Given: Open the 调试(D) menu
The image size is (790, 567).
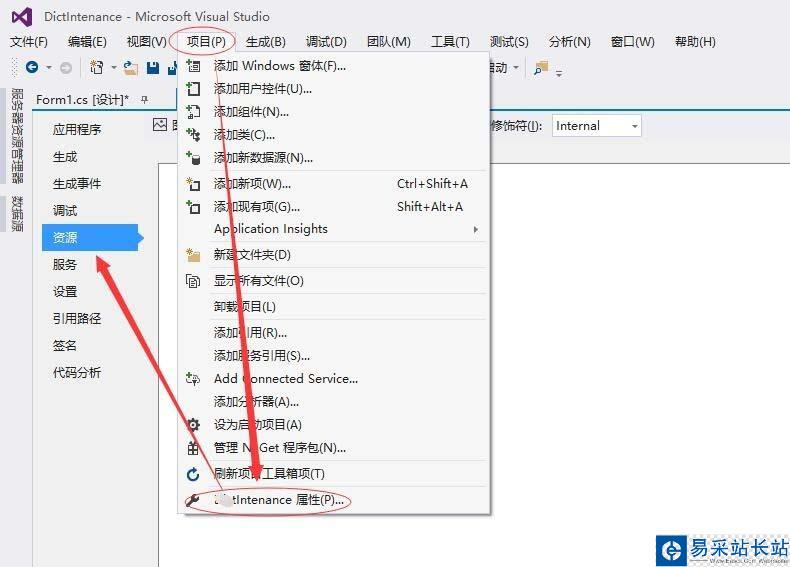Looking at the screenshot, I should coord(326,42).
